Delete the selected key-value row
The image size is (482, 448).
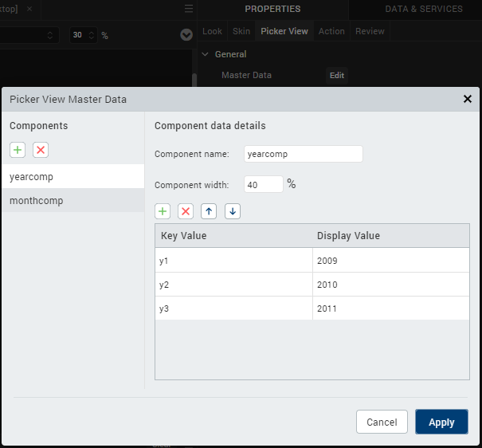[x=186, y=211]
